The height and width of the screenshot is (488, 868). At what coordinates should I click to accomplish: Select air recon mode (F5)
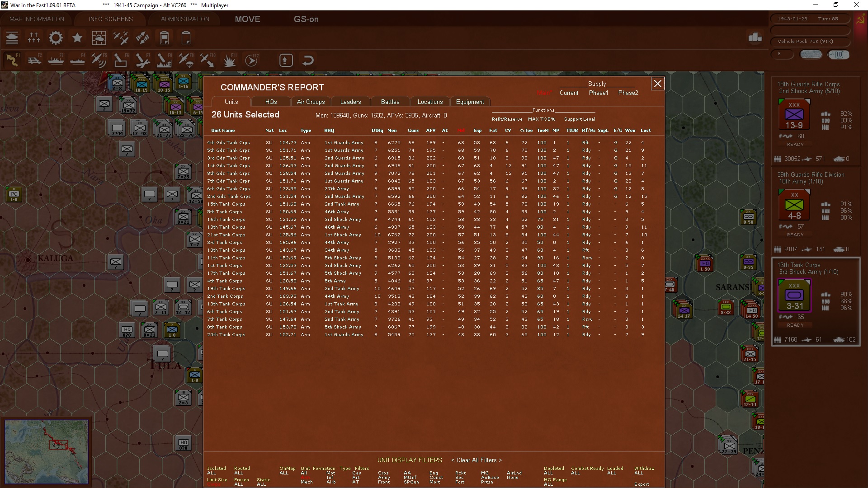tap(99, 60)
